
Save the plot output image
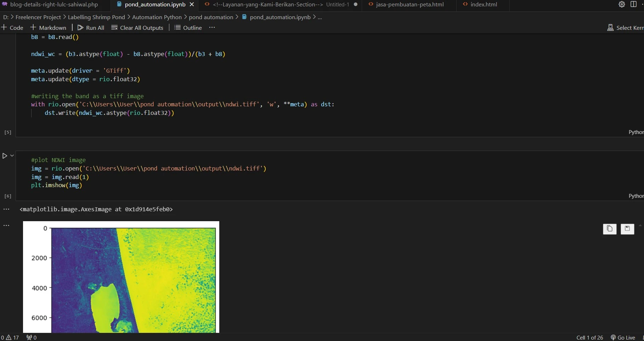627,229
